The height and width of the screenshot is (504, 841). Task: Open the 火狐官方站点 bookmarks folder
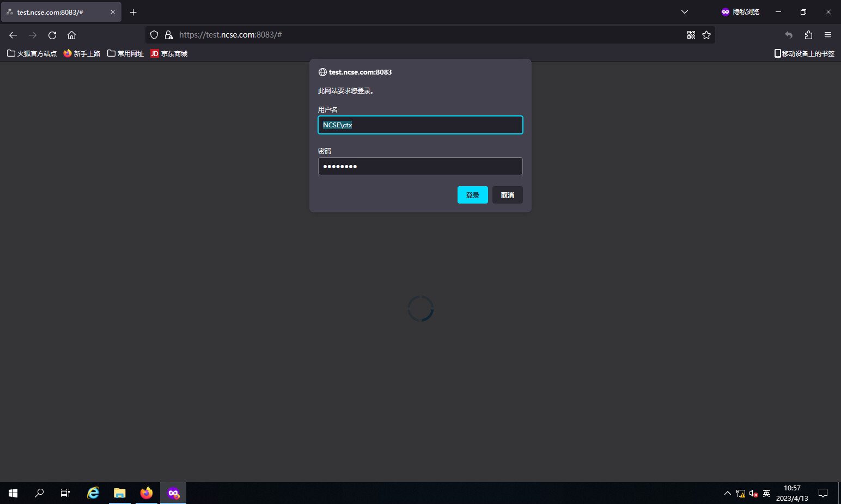click(x=32, y=53)
